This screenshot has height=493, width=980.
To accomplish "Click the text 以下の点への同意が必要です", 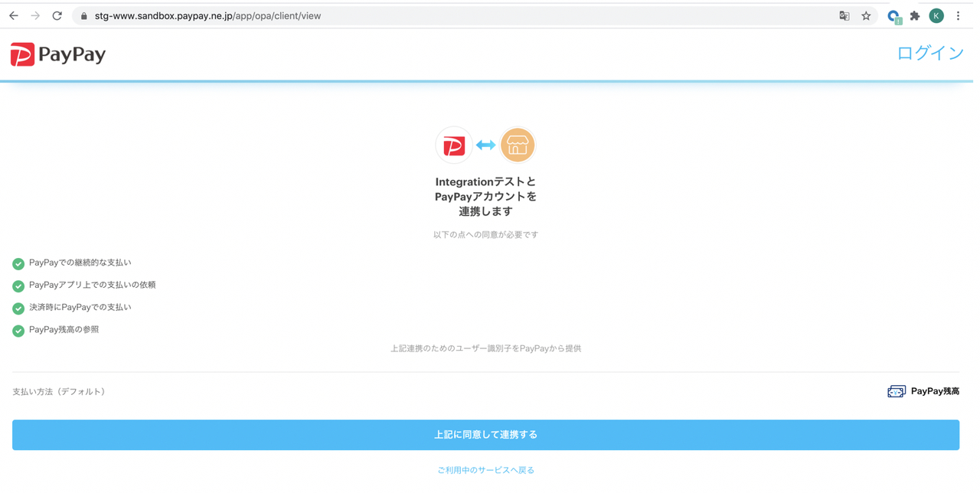I will [x=486, y=234].
